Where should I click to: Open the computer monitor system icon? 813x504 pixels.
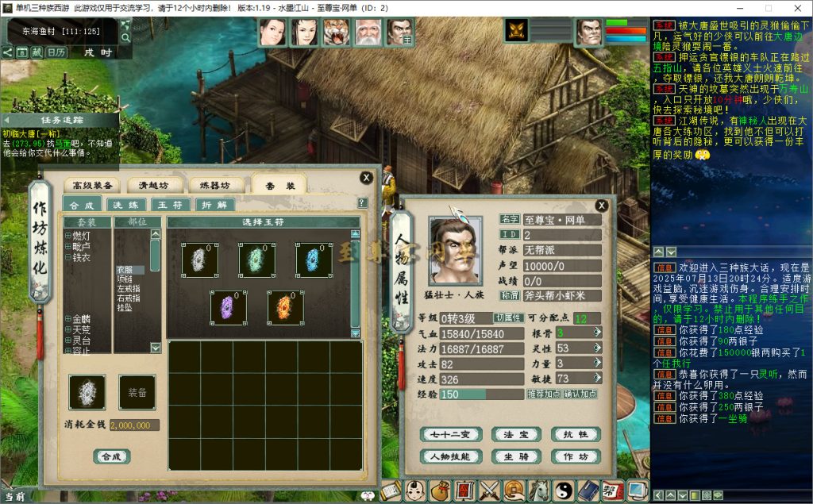(x=638, y=491)
